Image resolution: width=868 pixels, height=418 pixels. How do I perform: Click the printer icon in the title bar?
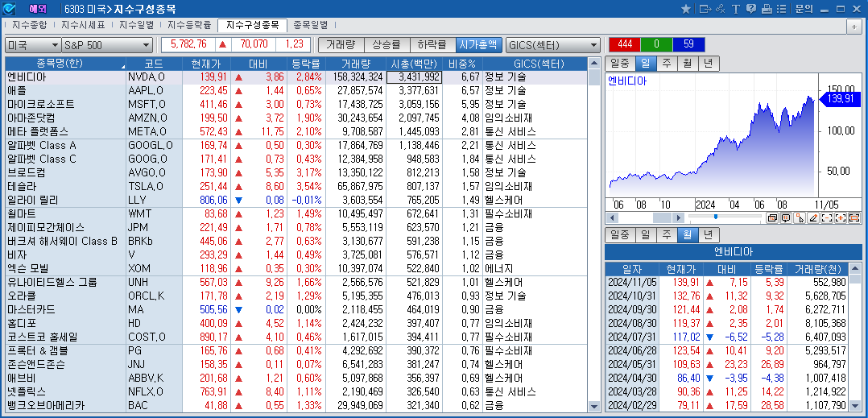coord(767,8)
